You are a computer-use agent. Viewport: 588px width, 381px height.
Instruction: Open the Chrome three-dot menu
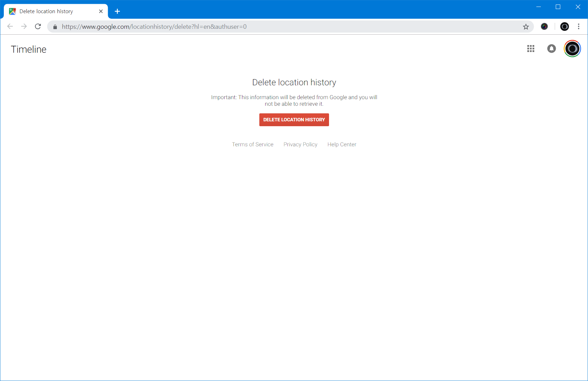point(578,26)
